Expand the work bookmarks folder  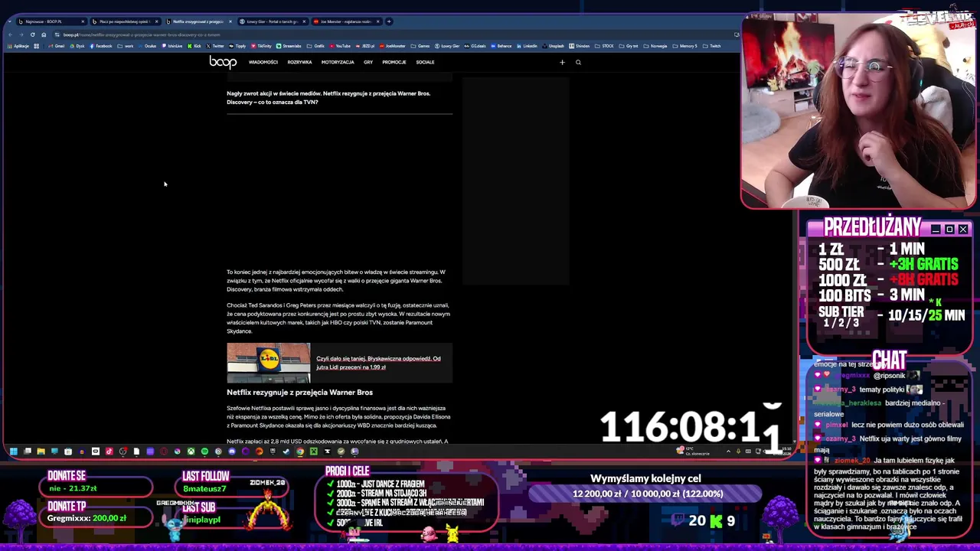click(x=124, y=46)
